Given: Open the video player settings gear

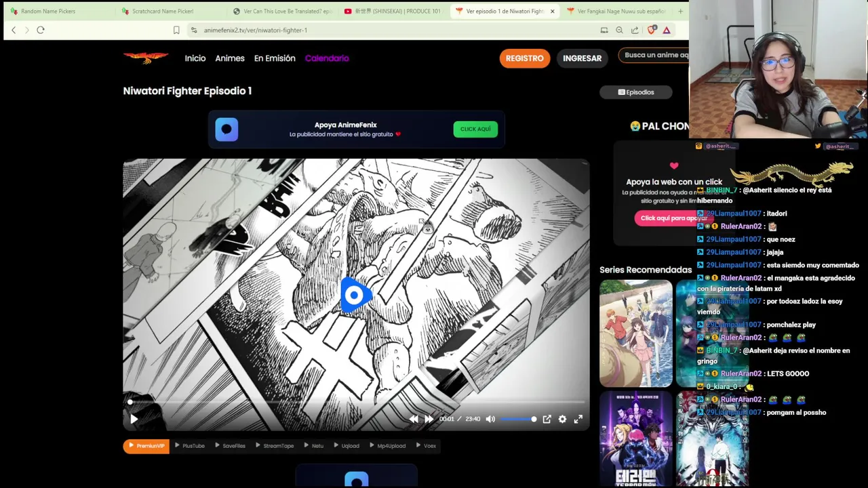Looking at the screenshot, I should click(x=562, y=419).
